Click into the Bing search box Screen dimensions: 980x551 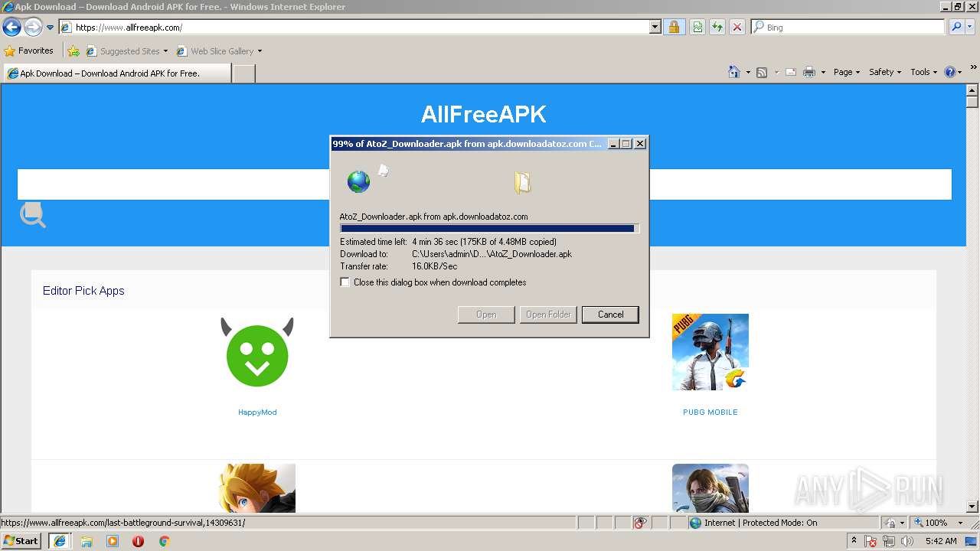pyautogui.click(x=848, y=28)
